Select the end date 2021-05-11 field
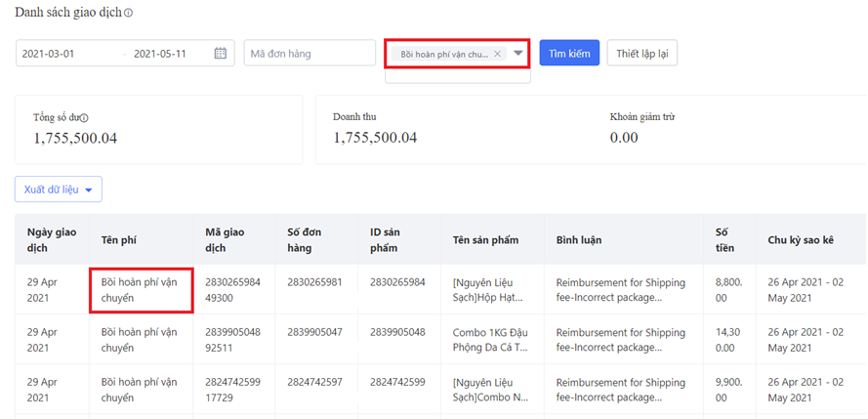Viewport: 868px width, 419px height. (x=160, y=54)
